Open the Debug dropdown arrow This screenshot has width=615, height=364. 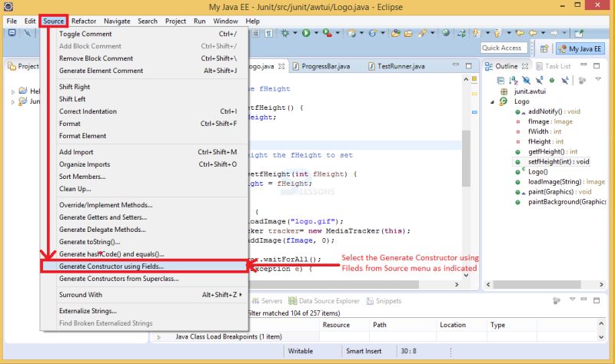(295, 33)
